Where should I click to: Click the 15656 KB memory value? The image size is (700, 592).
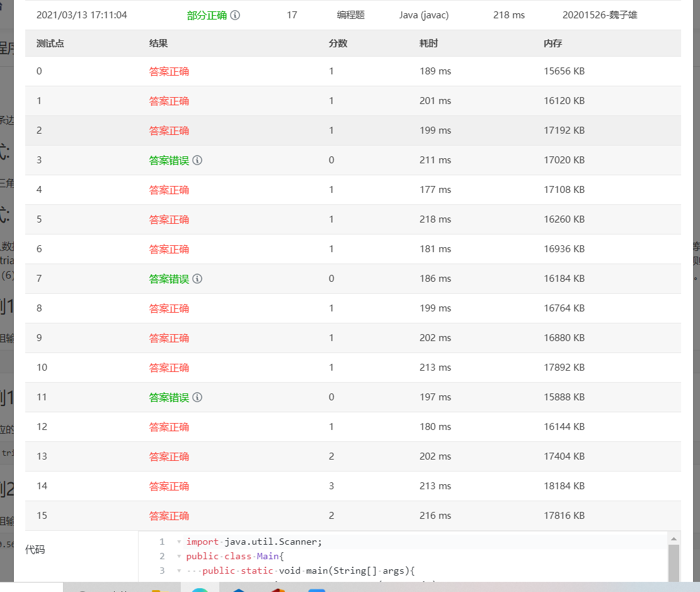(x=564, y=71)
